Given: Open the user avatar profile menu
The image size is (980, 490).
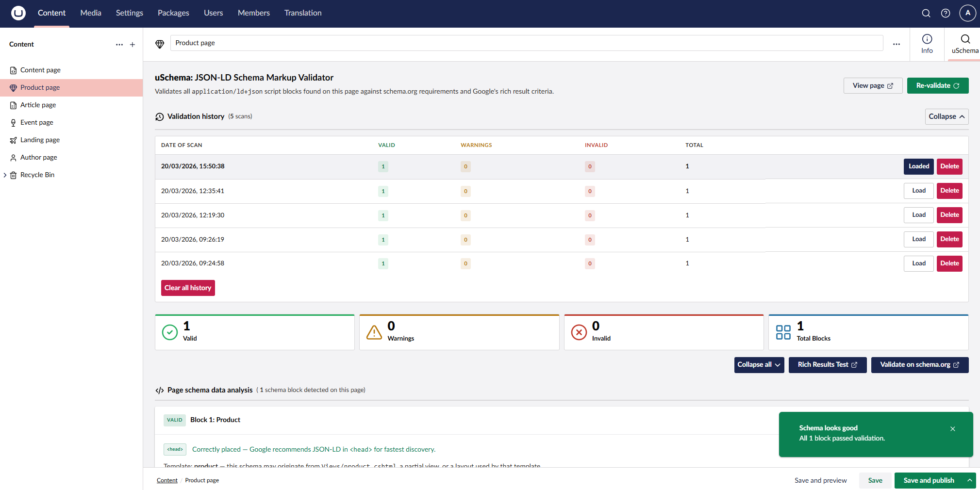Looking at the screenshot, I should tap(968, 13).
